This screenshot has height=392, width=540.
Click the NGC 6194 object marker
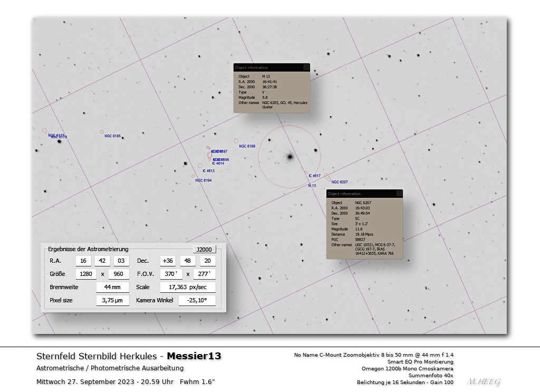click(194, 176)
